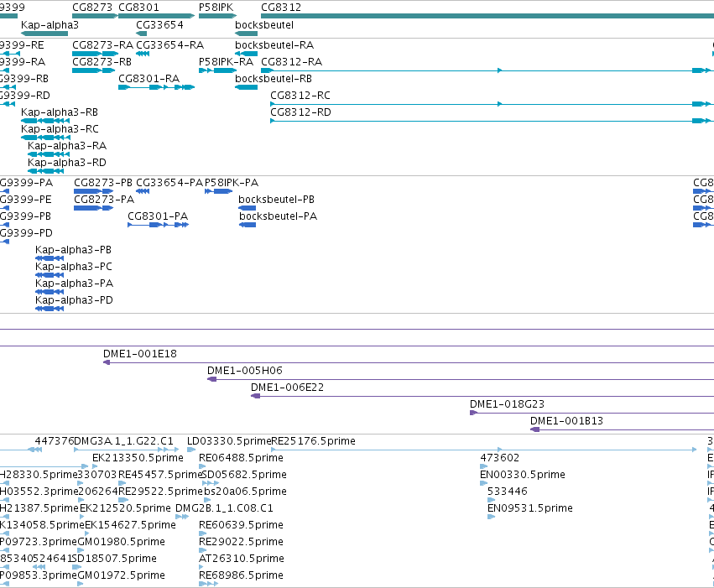The image size is (714, 588).
Task: Click the EK212520.5prime EST label
Action: point(125,509)
